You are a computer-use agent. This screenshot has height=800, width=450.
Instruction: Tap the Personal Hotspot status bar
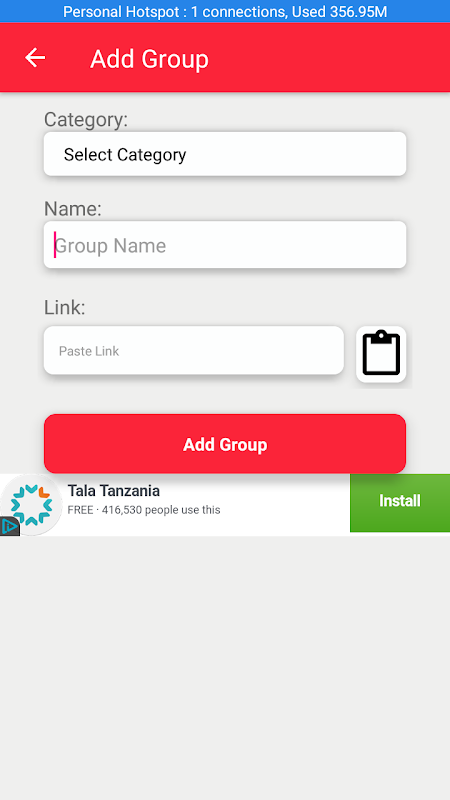tap(225, 11)
